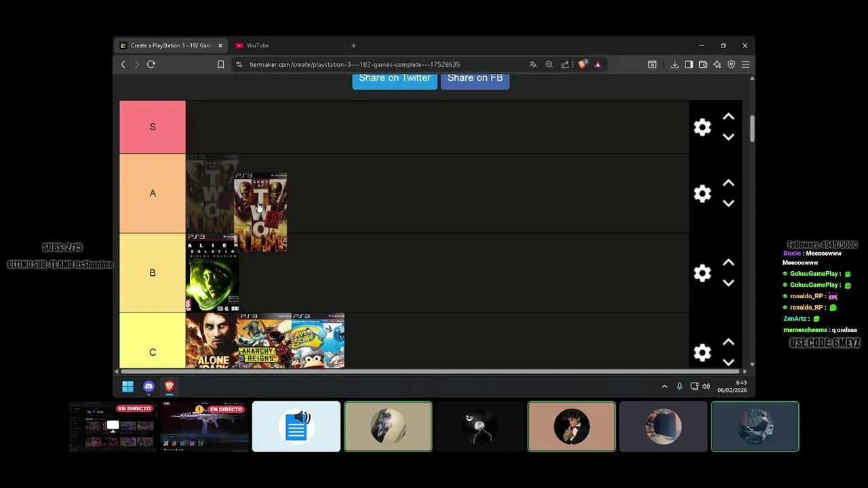Open the Brave VPN shield icon

tap(731, 64)
